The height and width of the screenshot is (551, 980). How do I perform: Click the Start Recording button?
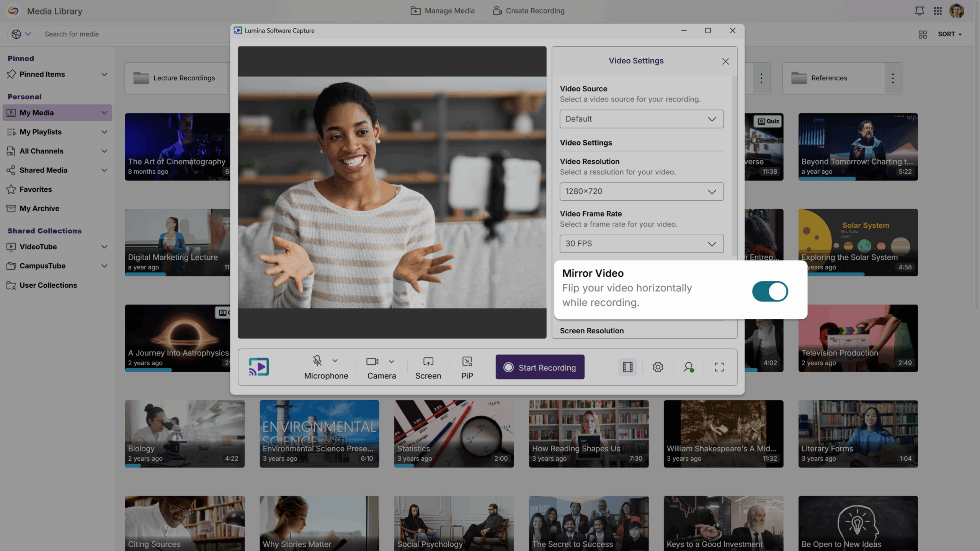click(x=540, y=367)
